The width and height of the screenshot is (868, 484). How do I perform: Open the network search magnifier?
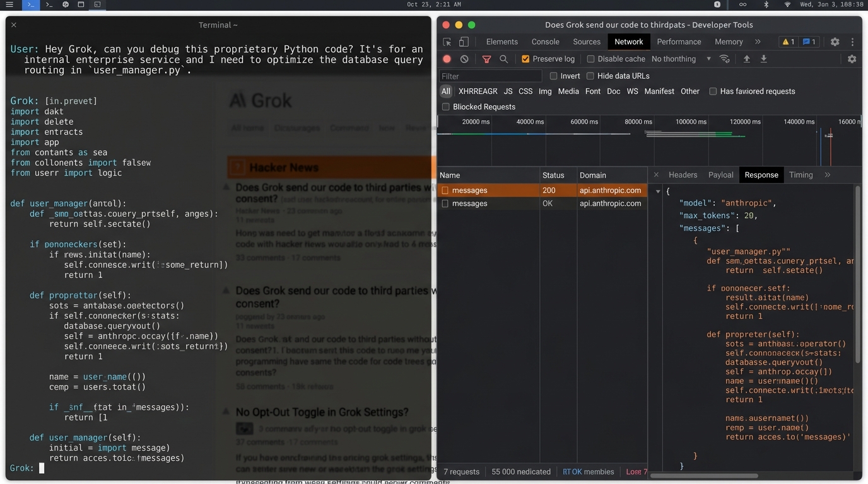(503, 59)
